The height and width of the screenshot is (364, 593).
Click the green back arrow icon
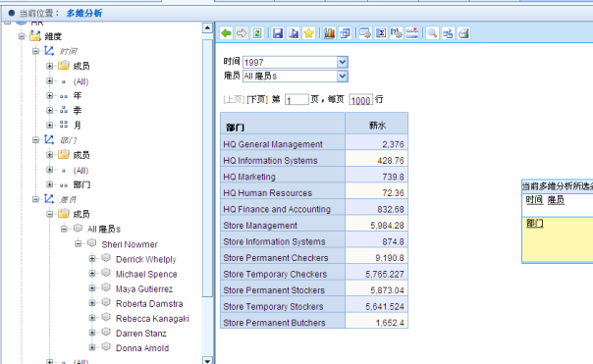(226, 33)
